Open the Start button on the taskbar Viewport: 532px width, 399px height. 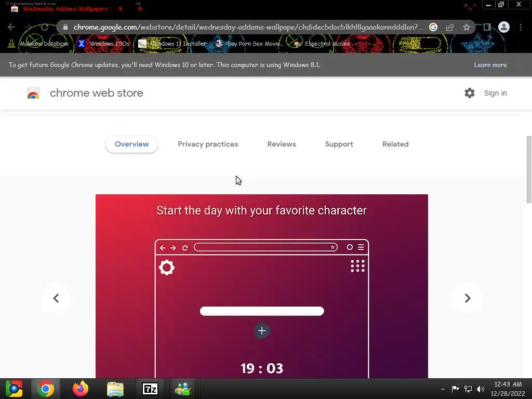(14, 389)
